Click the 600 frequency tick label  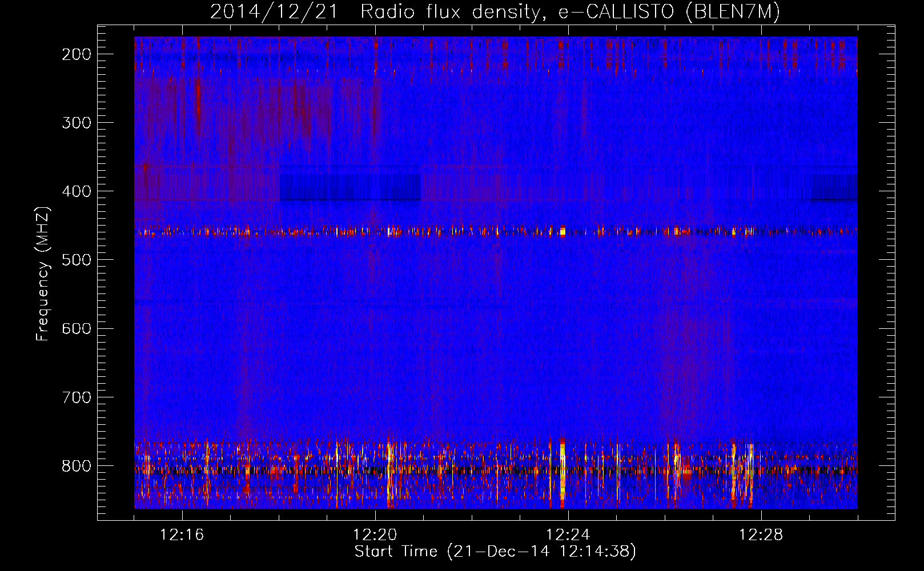(x=77, y=328)
